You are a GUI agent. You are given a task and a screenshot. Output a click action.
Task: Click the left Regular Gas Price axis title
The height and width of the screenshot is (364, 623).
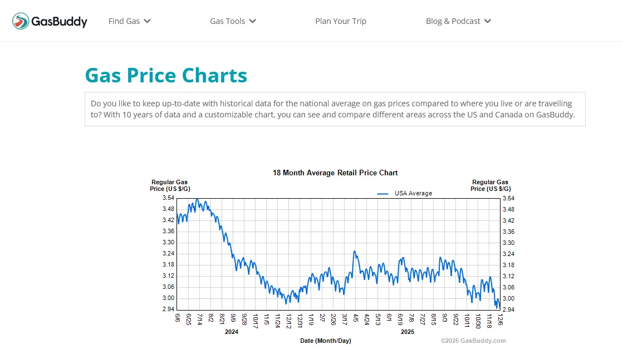click(169, 185)
